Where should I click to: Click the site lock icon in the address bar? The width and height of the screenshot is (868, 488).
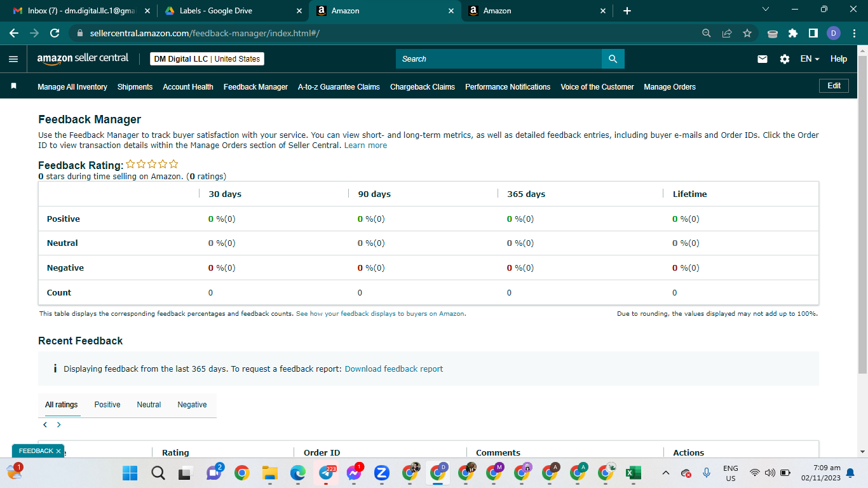80,33
